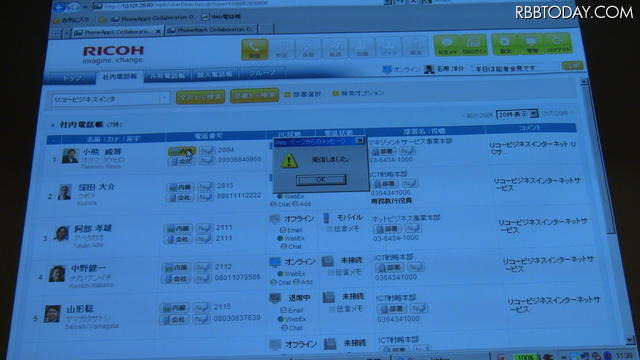Click 会社 call button for 小熊 威晴

pyautogui.click(x=182, y=161)
